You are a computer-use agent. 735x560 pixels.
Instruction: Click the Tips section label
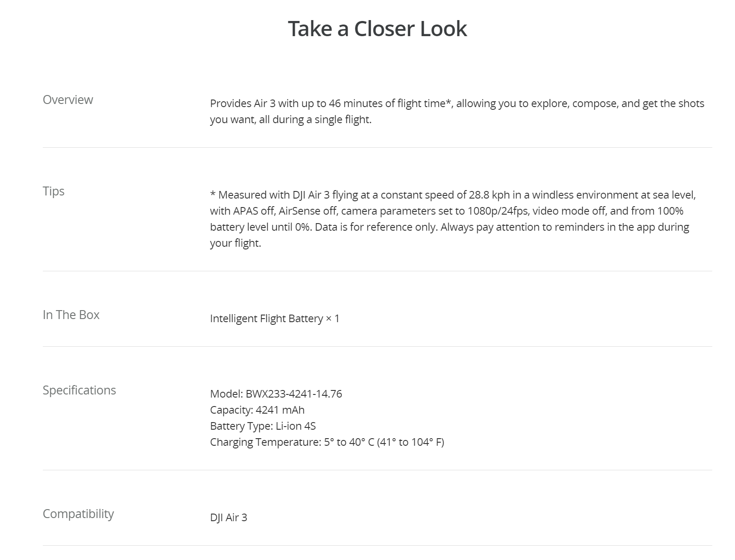click(54, 191)
